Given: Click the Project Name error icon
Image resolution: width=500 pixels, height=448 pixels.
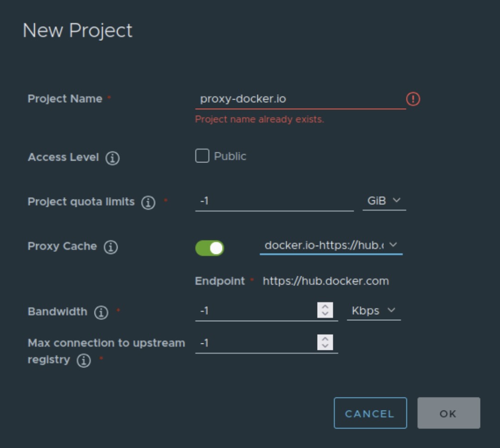Looking at the screenshot, I should (412, 99).
